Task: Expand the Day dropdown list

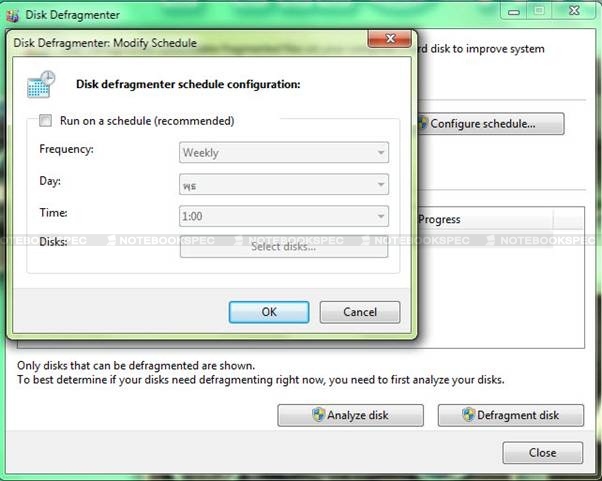Action: tap(283, 185)
